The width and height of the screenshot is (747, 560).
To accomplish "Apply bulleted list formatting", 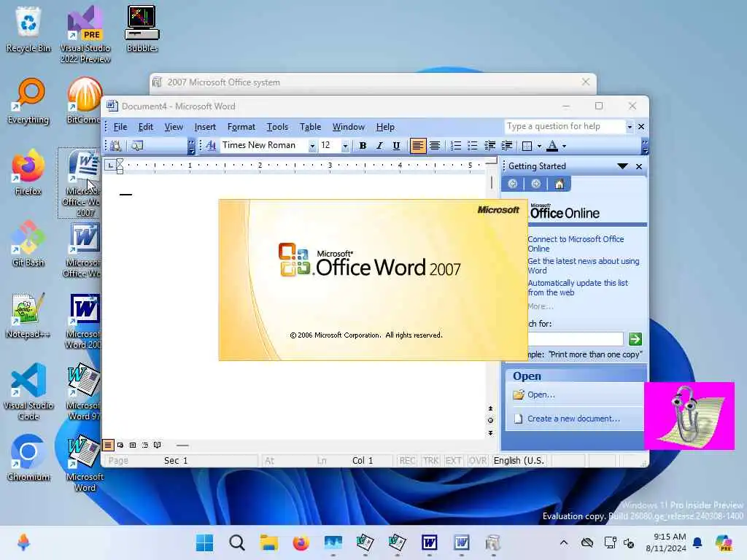I will (472, 146).
